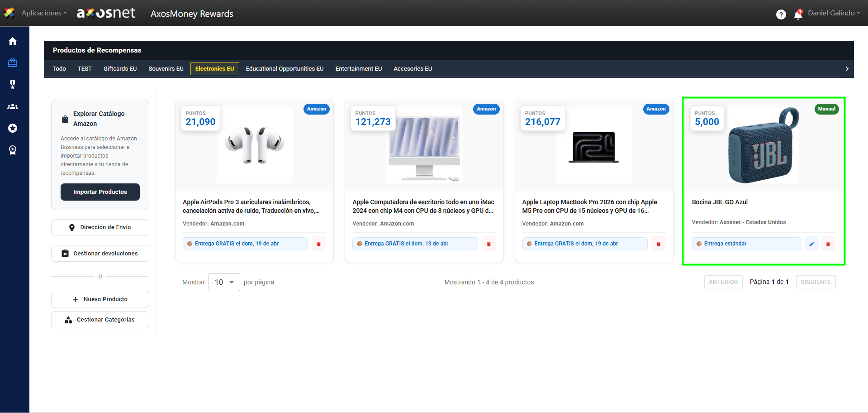Click the Importar Productos button
The width and height of the screenshot is (868, 413).
(100, 192)
